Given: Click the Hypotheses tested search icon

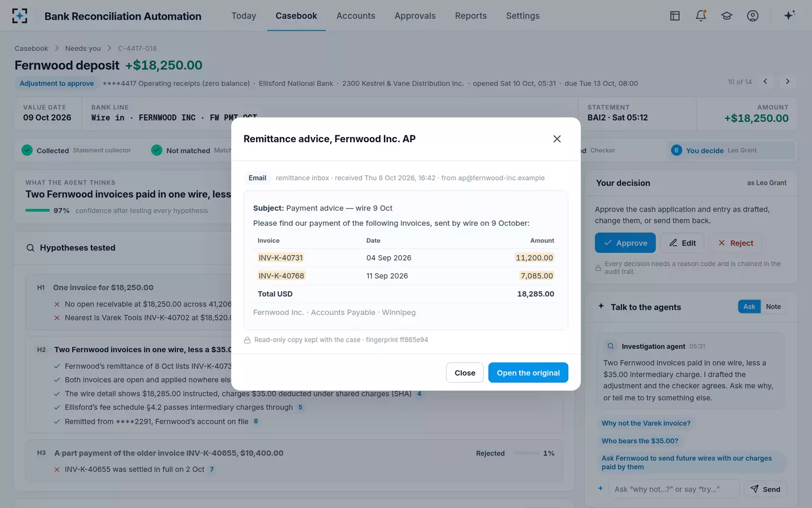Looking at the screenshot, I should (30, 248).
